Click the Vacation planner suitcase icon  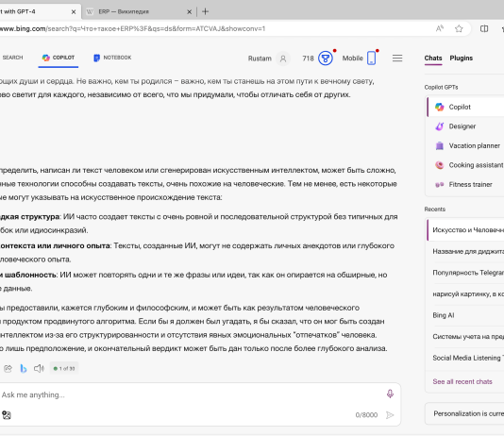click(440, 145)
